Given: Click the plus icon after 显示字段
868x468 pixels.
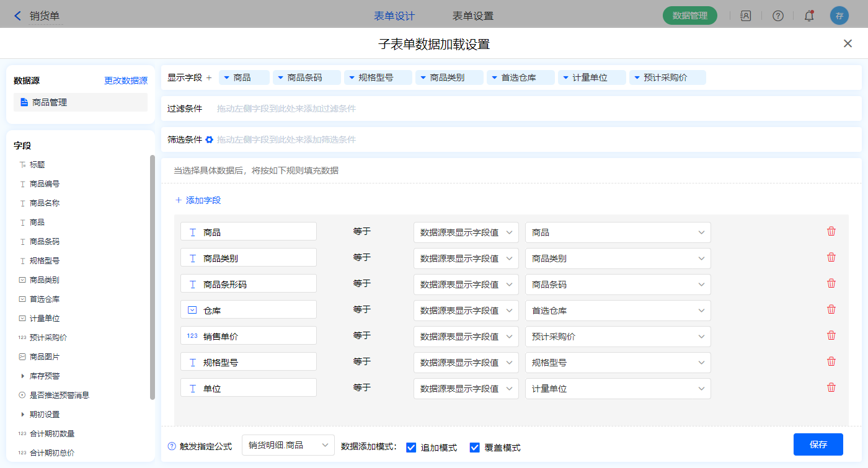Looking at the screenshot, I should point(209,78).
